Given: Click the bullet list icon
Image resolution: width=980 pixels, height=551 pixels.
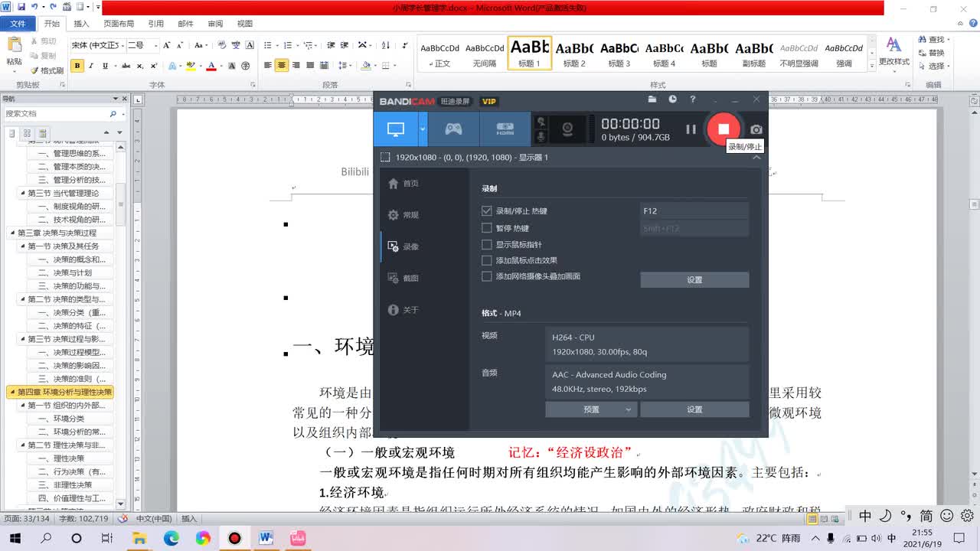Looking at the screenshot, I should point(269,45).
